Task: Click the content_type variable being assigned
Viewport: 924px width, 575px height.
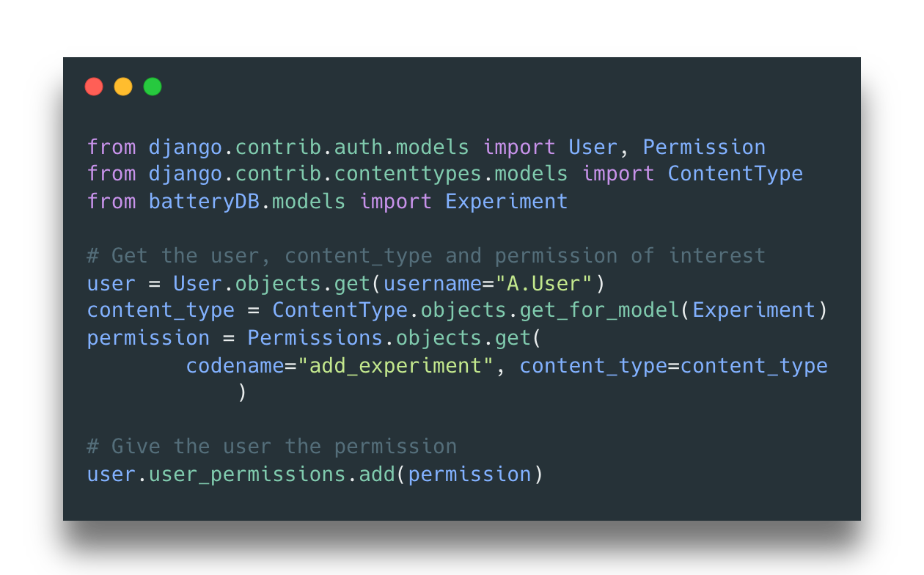Action: (161, 310)
